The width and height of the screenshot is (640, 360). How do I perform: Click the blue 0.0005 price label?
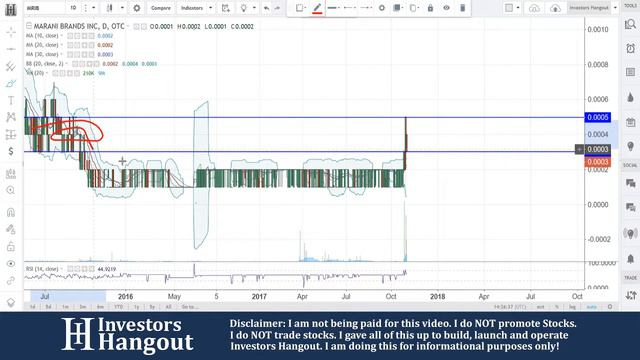point(598,117)
